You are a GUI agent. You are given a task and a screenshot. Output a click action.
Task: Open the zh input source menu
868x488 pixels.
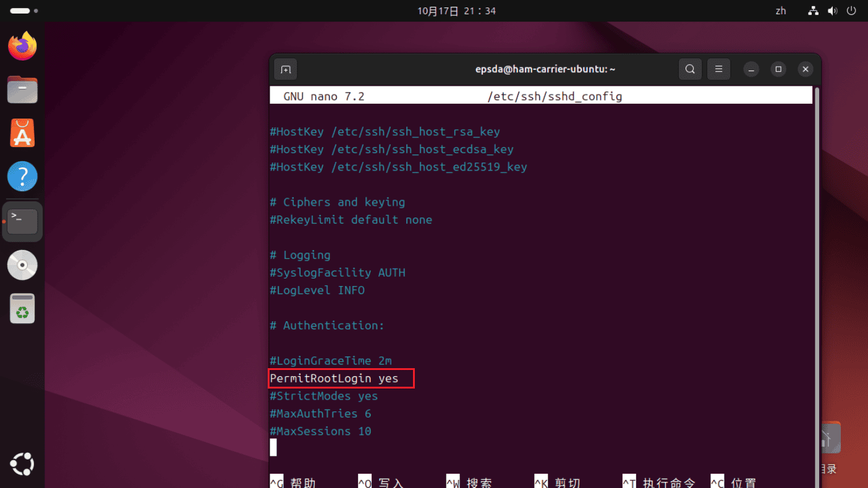point(781,11)
